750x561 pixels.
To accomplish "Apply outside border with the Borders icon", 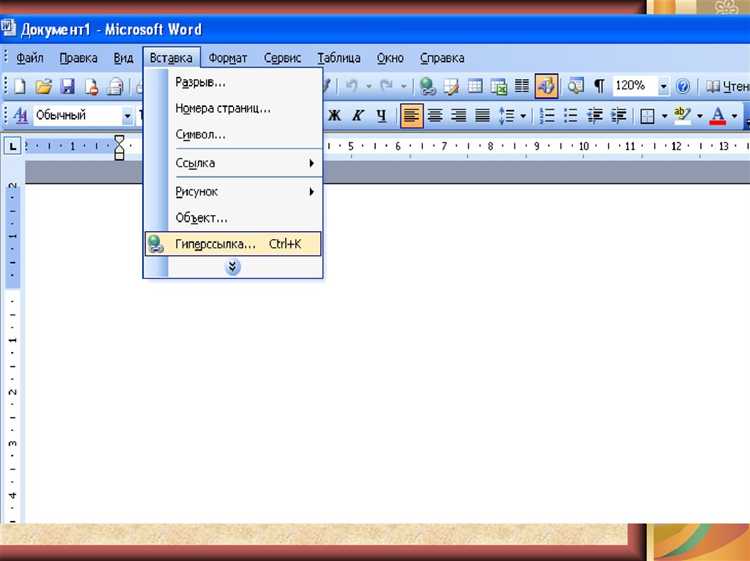I will [647, 116].
